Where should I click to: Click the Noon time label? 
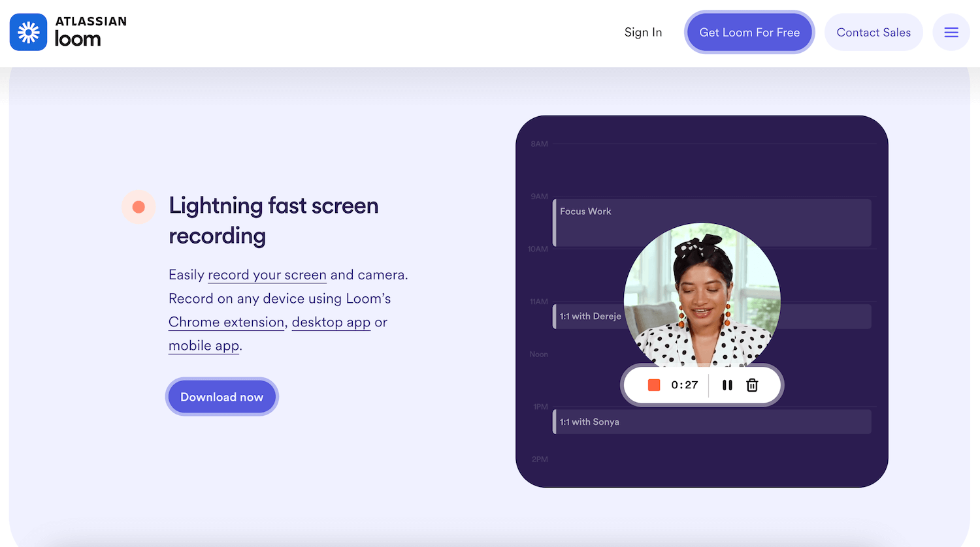(539, 354)
